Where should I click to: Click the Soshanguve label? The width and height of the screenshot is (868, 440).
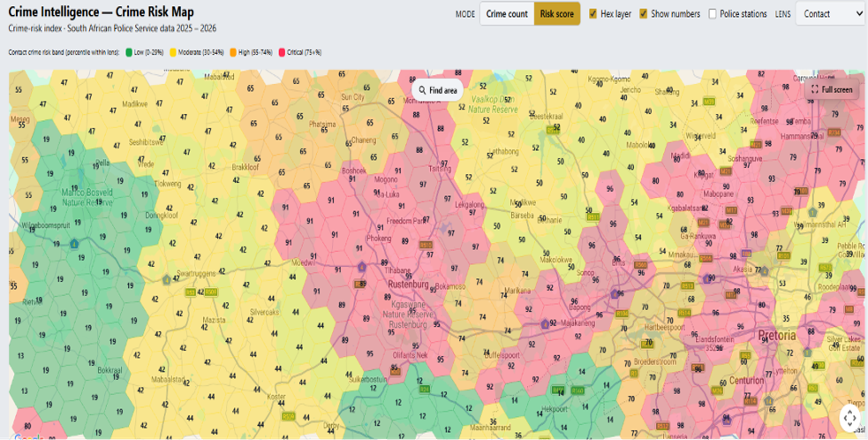pos(745,158)
